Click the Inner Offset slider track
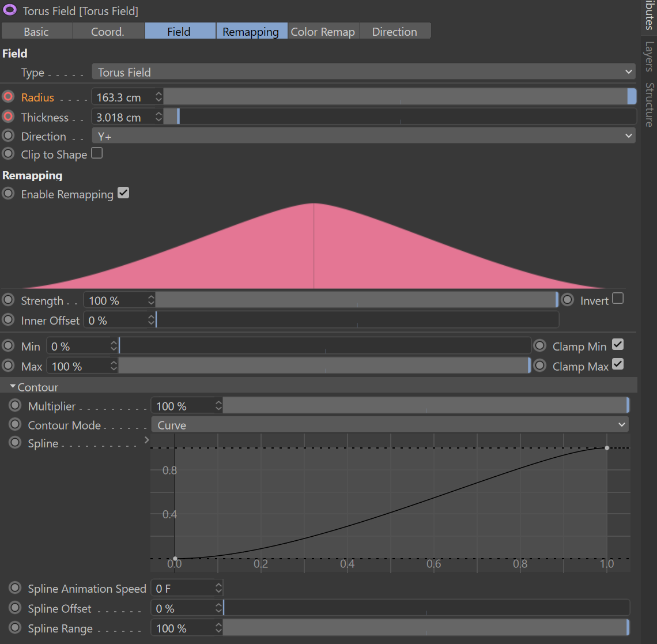This screenshot has height=644, width=657. click(357, 320)
